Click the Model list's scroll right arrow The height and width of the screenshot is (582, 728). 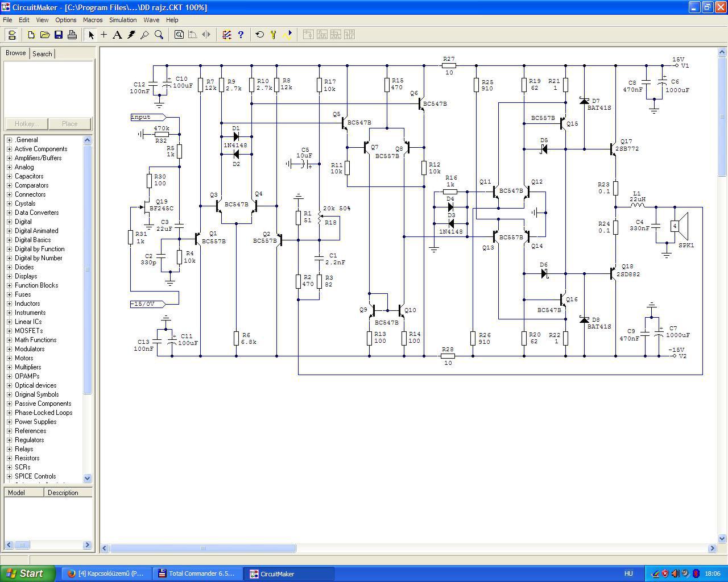click(87, 544)
